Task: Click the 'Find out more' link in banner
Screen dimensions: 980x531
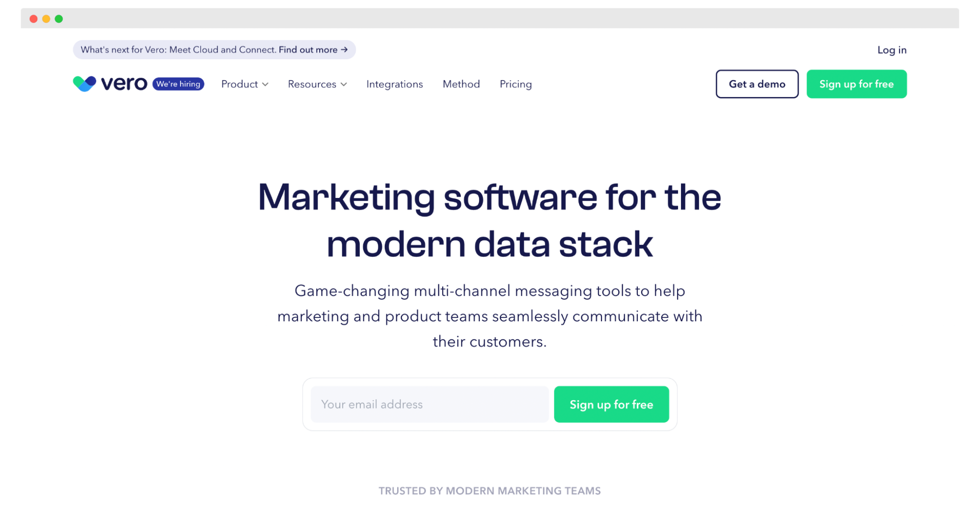Action: click(313, 49)
